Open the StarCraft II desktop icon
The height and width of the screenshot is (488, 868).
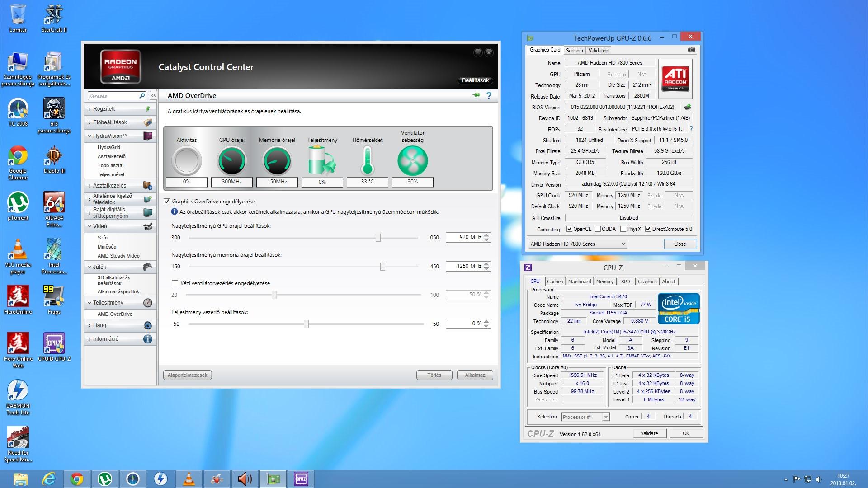54,18
